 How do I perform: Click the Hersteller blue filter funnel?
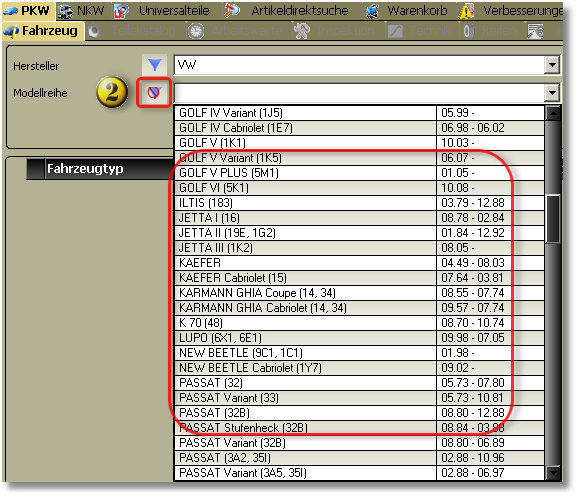155,65
